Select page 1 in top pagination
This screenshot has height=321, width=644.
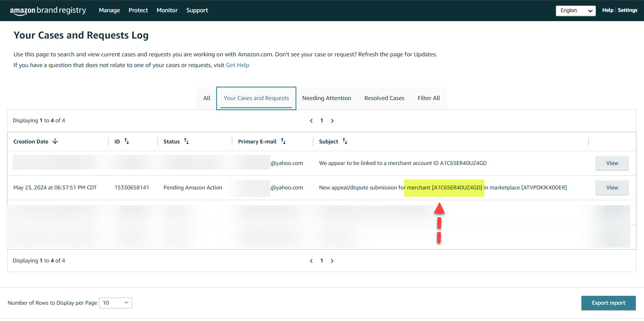coord(321,120)
